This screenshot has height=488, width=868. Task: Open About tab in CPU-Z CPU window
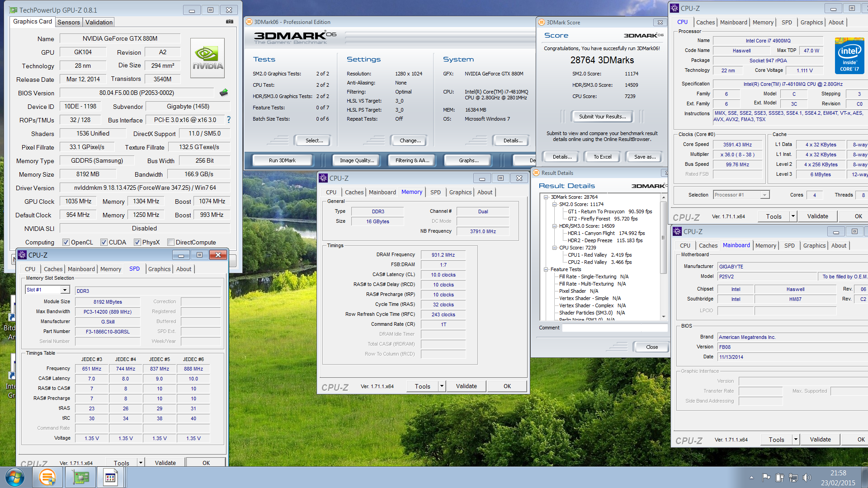tap(836, 22)
